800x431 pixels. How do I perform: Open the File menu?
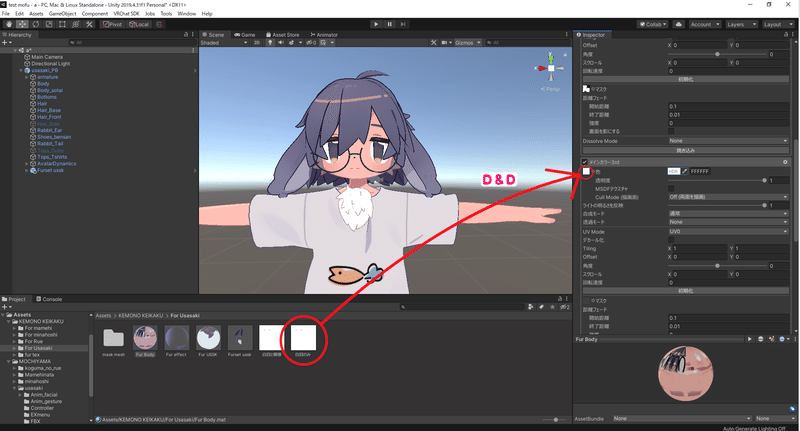coord(6,14)
